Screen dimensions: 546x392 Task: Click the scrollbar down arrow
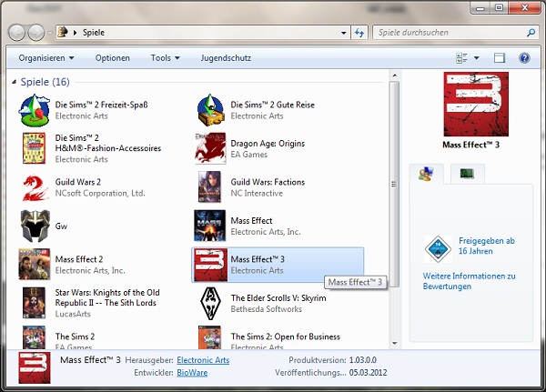click(x=395, y=343)
